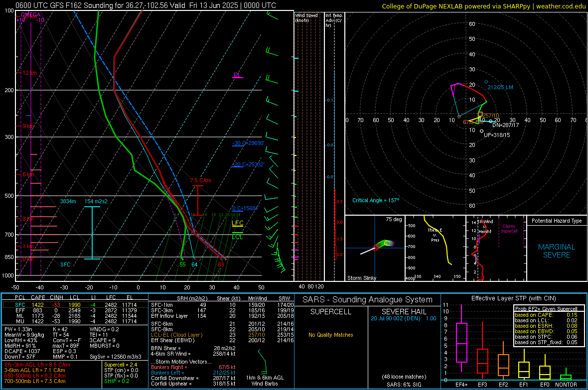The height and width of the screenshot is (390, 588).
Task: Click the Effective Layer STP (with CIN) title
Action: coord(513,298)
